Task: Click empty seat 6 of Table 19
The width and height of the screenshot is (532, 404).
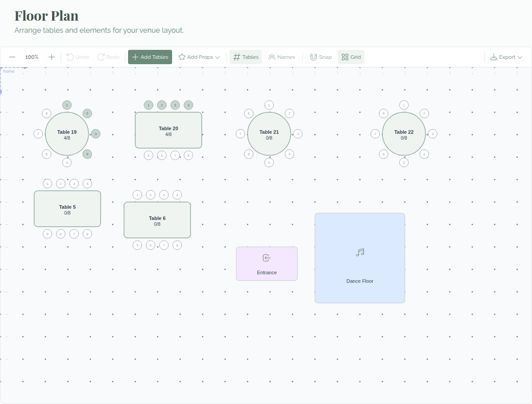Action: click(46, 154)
